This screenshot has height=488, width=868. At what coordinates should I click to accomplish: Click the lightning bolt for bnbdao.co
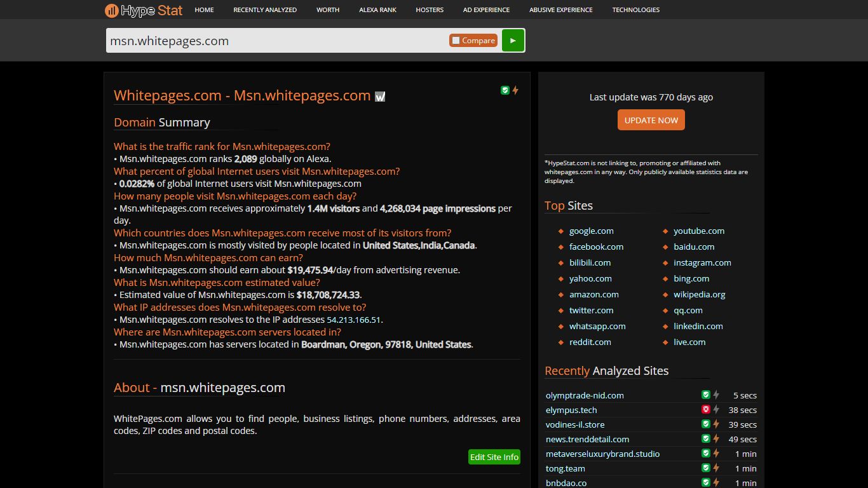tap(716, 482)
